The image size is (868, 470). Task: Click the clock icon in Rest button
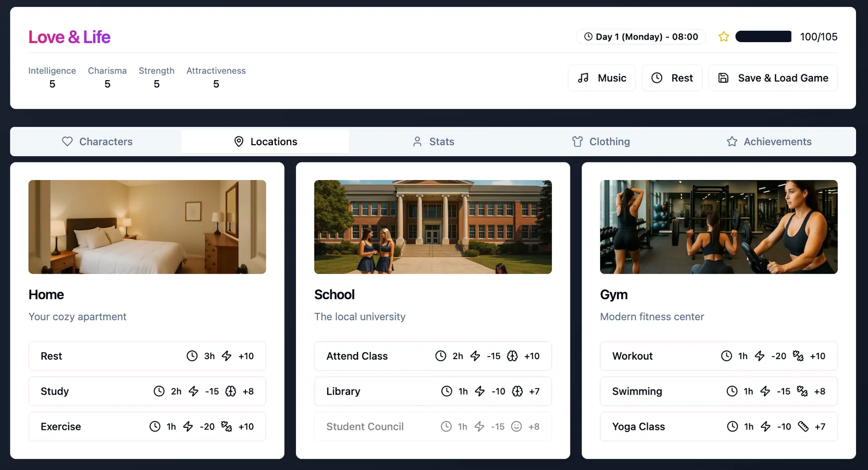pos(656,78)
